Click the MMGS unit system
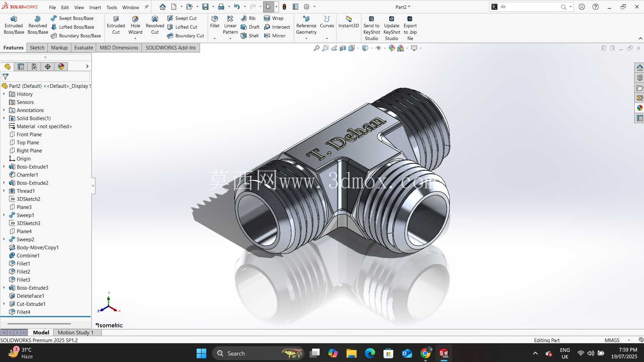644x362 pixels. (x=612, y=340)
